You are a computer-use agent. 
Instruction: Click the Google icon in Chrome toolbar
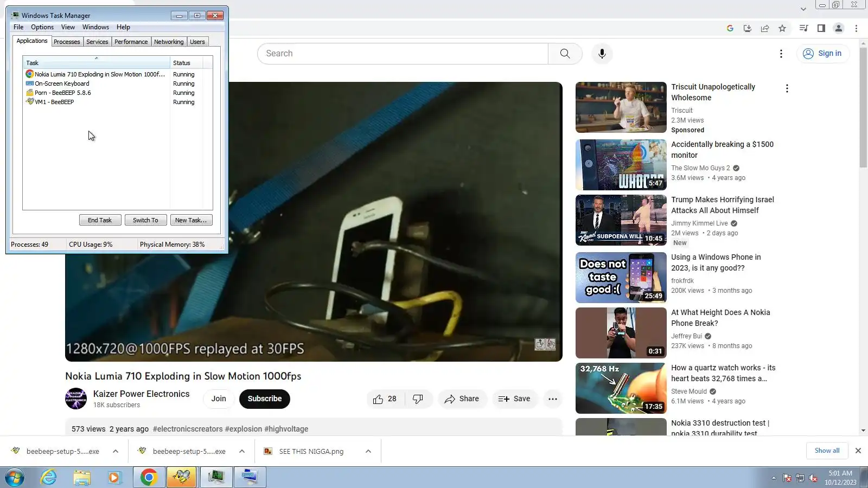click(730, 28)
